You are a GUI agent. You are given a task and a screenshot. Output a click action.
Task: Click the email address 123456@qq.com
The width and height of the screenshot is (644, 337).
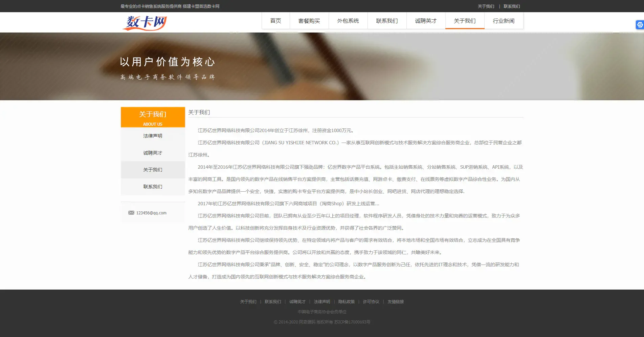151,213
